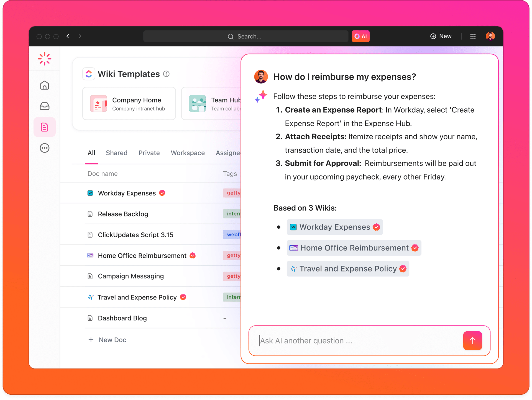The height and width of the screenshot is (400, 532).
Task: Open the apps grid icon
Action: [473, 36]
